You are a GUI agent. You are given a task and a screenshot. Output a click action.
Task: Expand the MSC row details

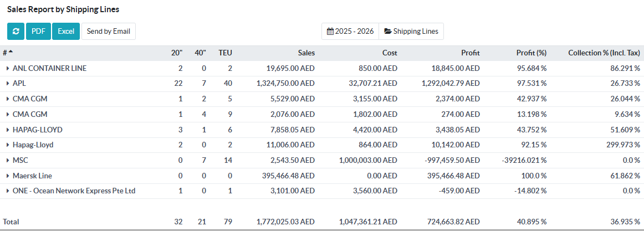[x=8, y=160]
